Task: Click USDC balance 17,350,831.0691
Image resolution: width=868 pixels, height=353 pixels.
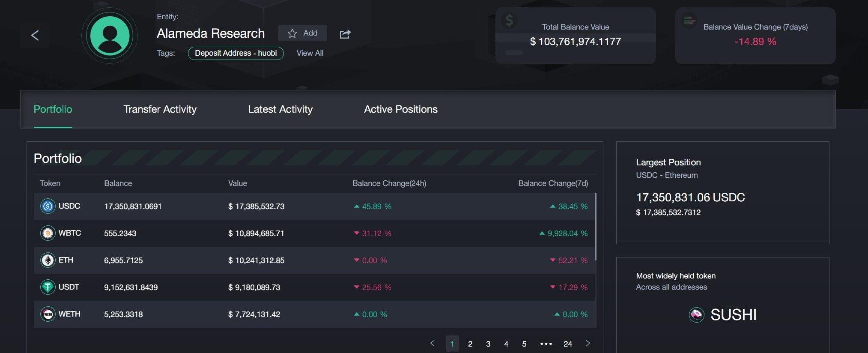Action: coord(133,206)
